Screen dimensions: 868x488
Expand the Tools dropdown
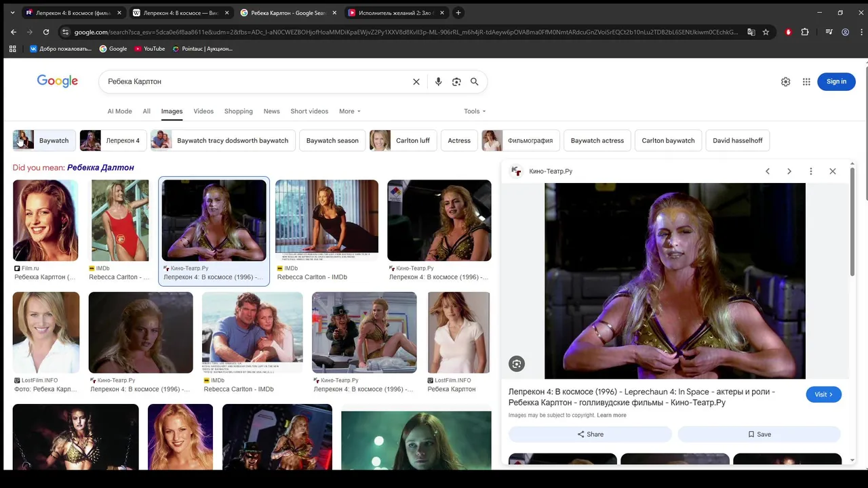tap(475, 111)
